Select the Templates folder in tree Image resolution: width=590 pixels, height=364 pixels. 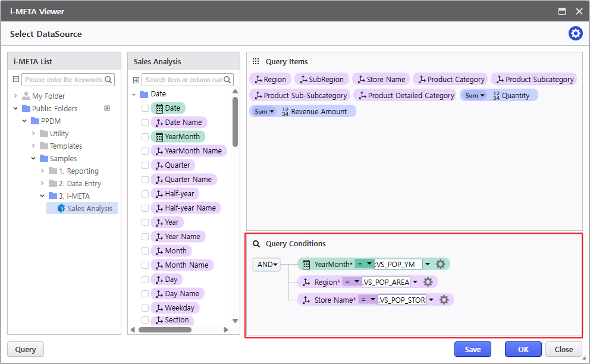tap(65, 146)
